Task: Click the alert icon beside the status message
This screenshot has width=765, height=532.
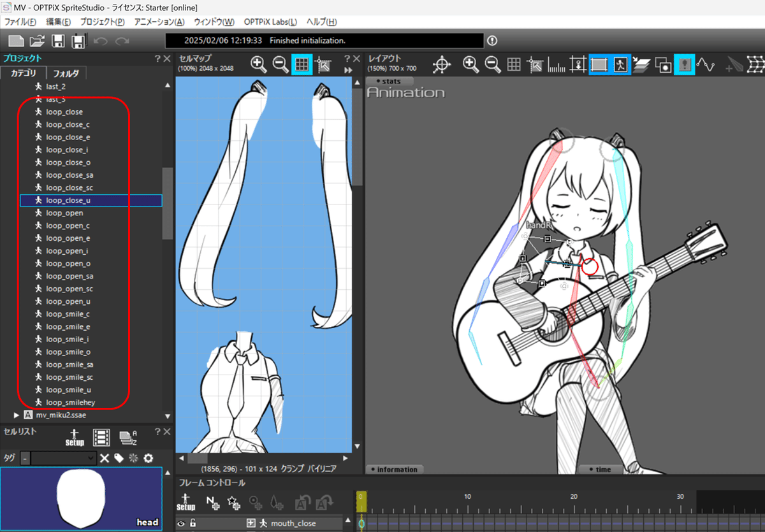Action: point(492,41)
